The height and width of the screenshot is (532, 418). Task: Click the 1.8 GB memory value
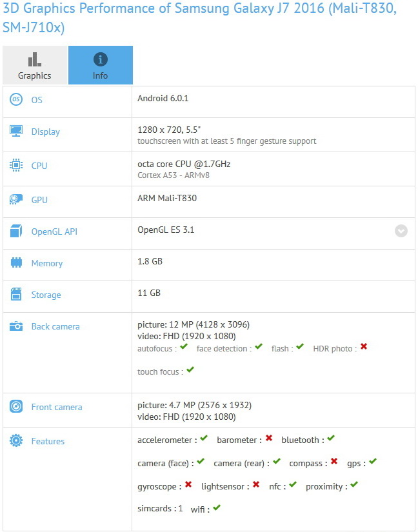(150, 262)
